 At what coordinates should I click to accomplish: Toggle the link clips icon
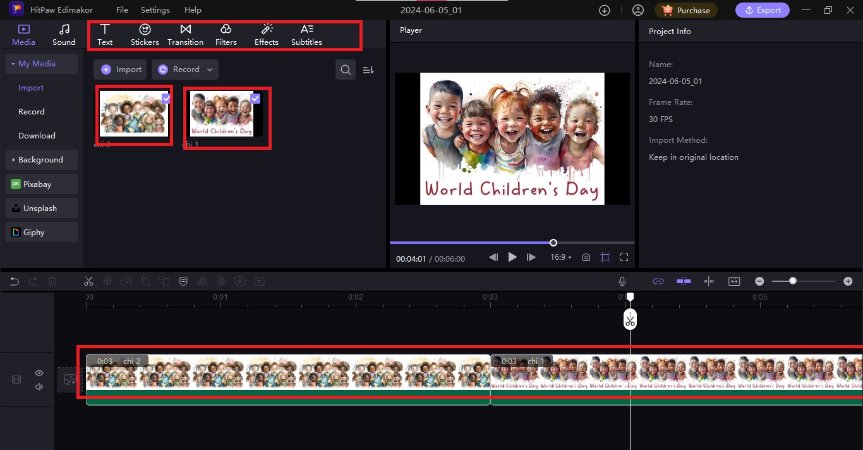(658, 282)
